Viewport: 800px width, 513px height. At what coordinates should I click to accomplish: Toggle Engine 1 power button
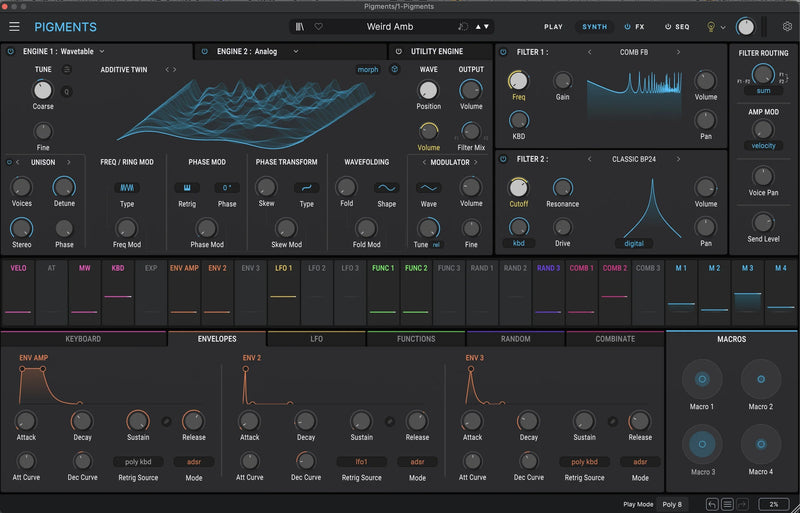pyautogui.click(x=11, y=52)
